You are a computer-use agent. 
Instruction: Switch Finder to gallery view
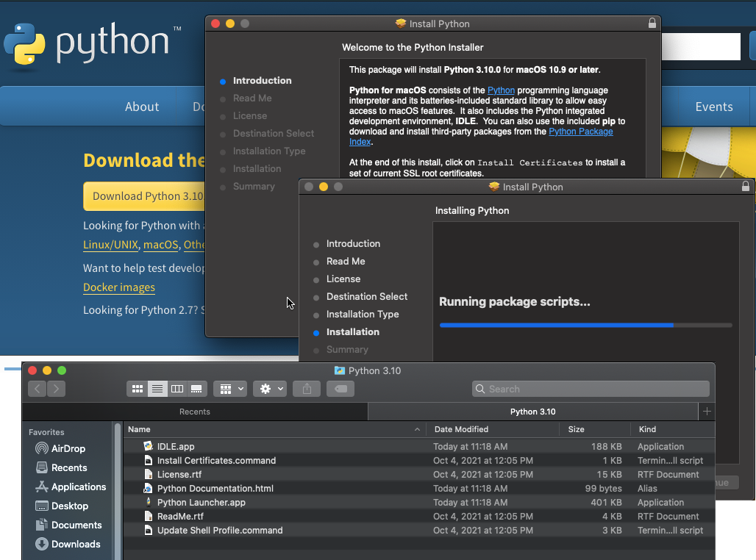(196, 389)
